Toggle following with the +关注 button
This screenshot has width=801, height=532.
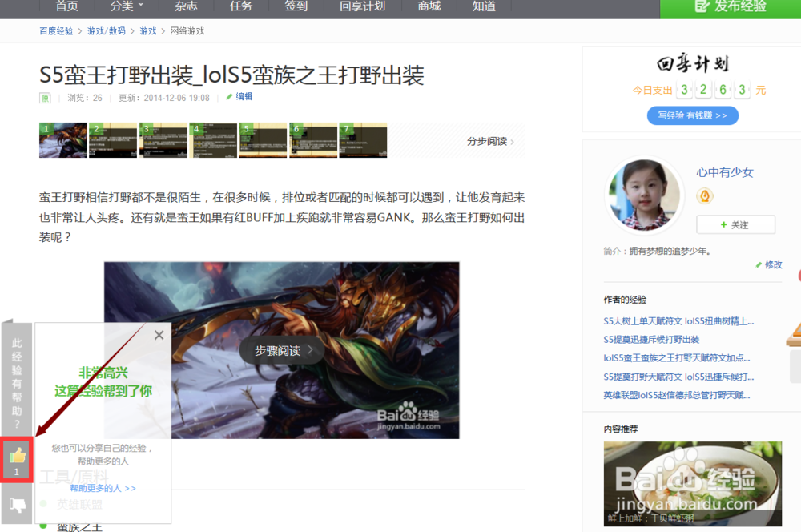coord(735,224)
